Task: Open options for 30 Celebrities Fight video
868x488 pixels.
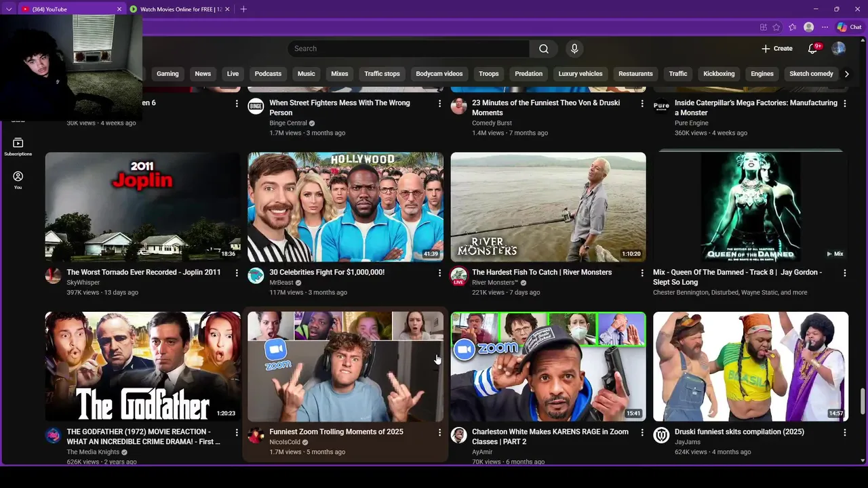Action: (439, 272)
